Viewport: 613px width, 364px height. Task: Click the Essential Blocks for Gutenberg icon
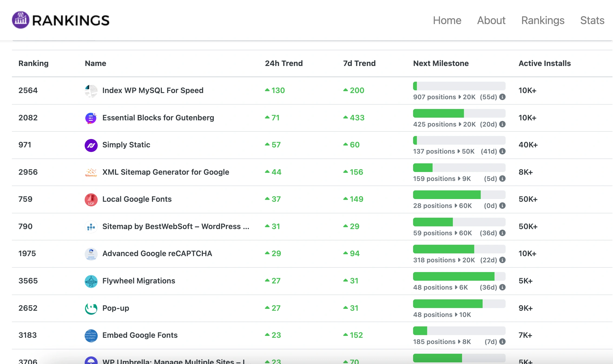point(91,118)
